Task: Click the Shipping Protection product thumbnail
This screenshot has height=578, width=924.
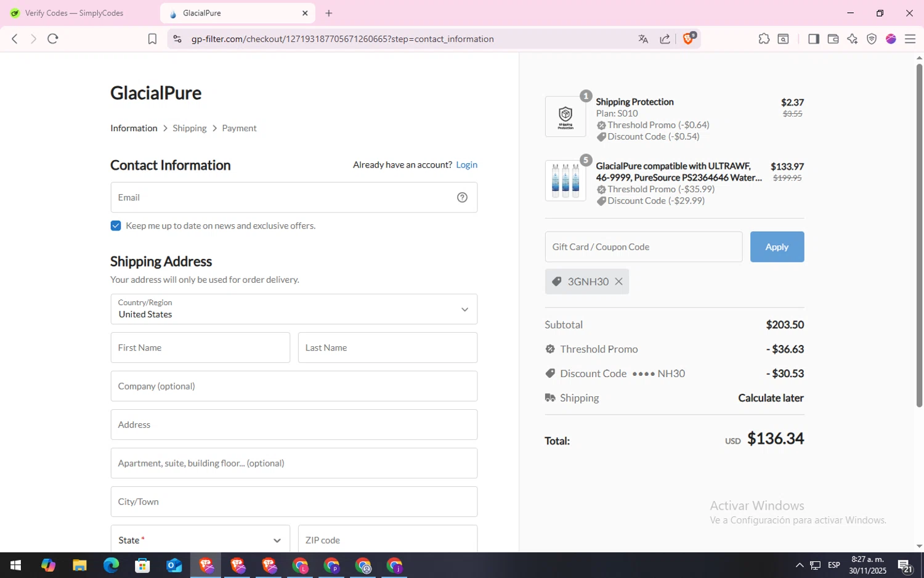Action: pyautogui.click(x=565, y=116)
